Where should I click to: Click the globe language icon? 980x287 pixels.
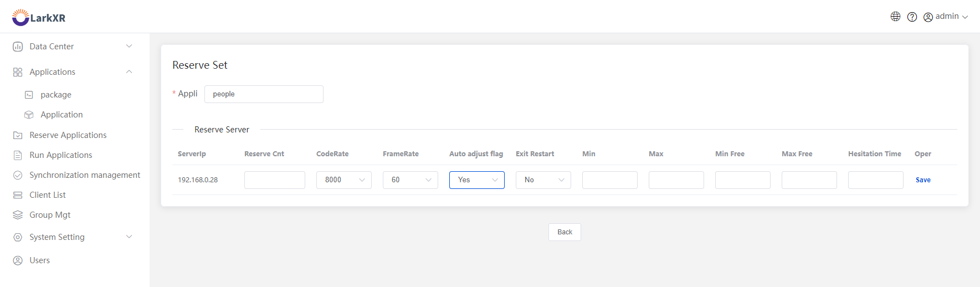pos(895,17)
